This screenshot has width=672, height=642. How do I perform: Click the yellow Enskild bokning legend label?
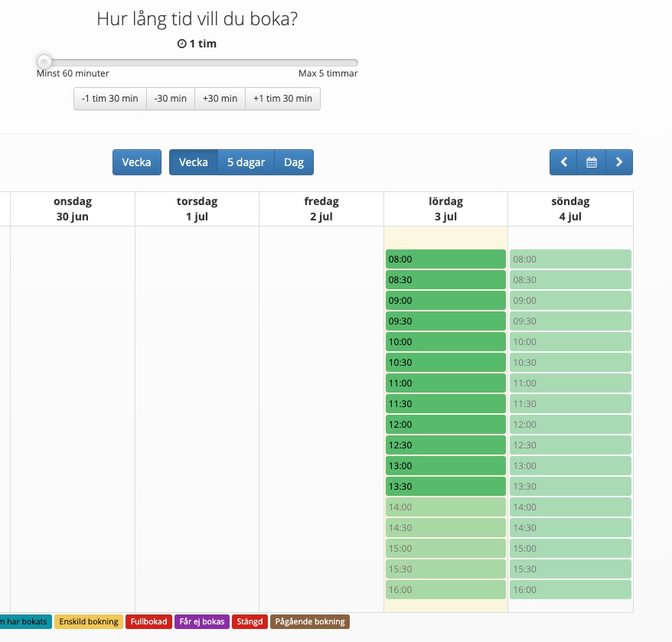(x=89, y=622)
